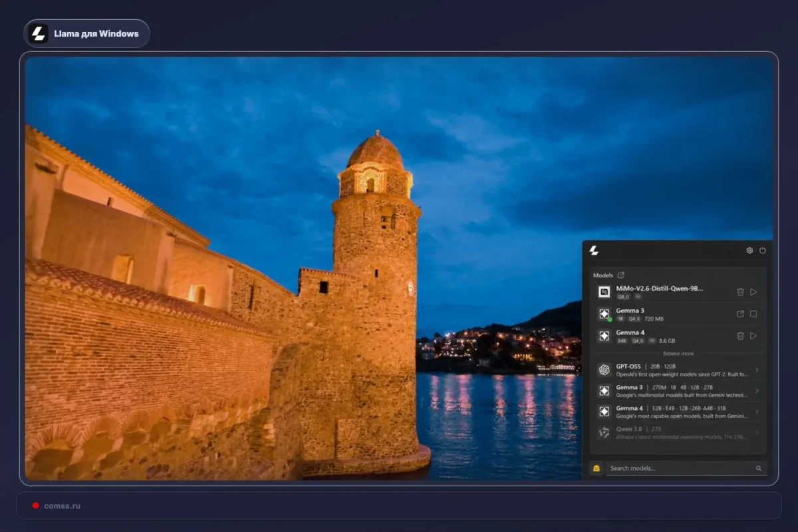The image size is (798, 532).
Task: Click the Gemma 3 catalog entry icon
Action: click(604, 390)
